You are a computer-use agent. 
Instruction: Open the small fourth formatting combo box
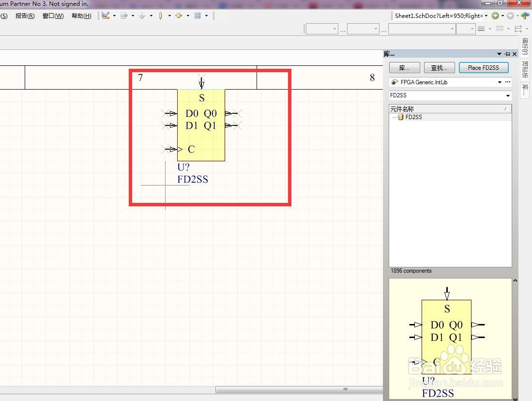[x=466, y=29]
